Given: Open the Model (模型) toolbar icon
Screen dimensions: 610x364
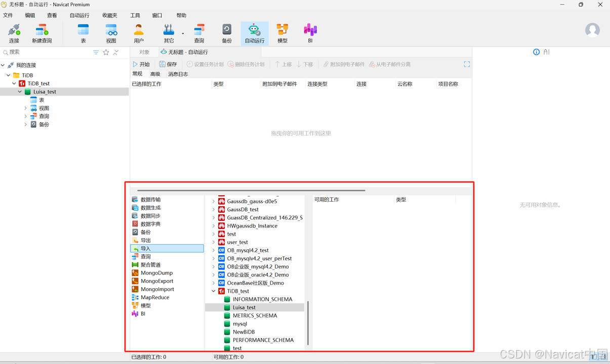Looking at the screenshot, I should tap(282, 34).
